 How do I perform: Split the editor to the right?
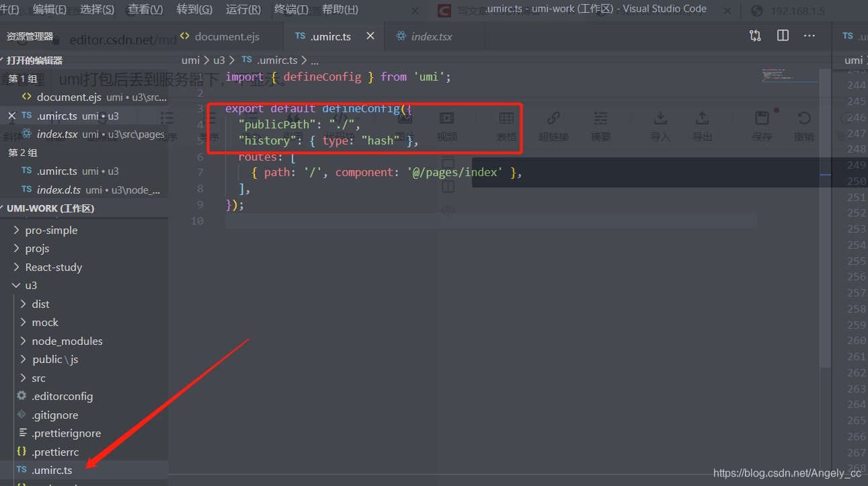tap(783, 36)
